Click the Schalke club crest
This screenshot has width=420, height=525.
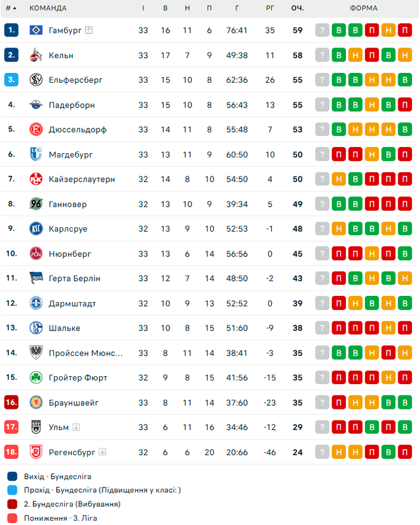pos(36,328)
